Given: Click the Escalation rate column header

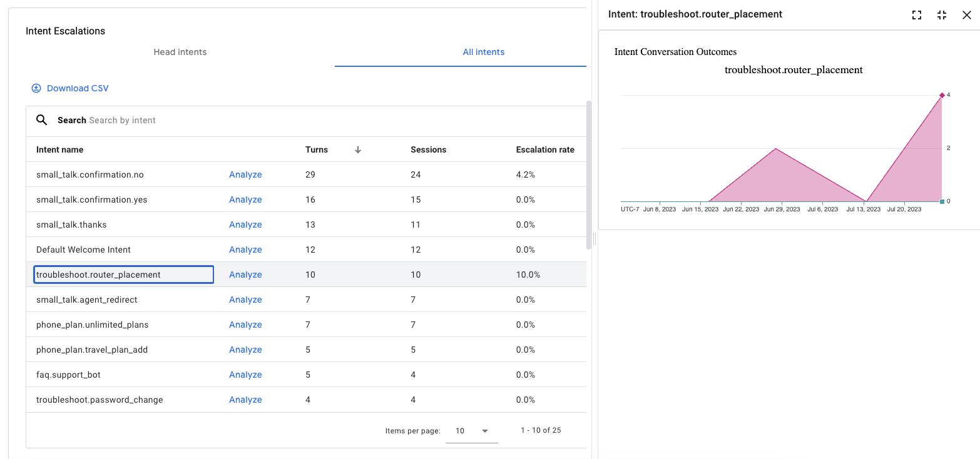Looking at the screenshot, I should pos(544,149).
